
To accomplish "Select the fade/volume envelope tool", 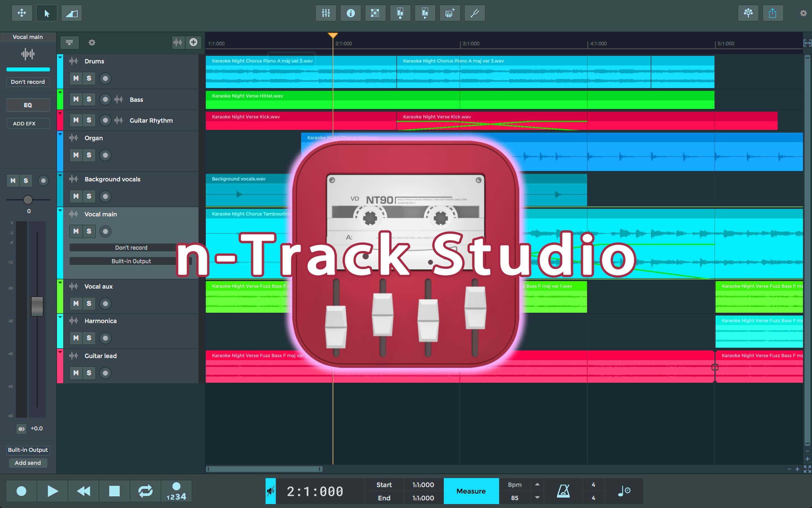I will point(71,13).
